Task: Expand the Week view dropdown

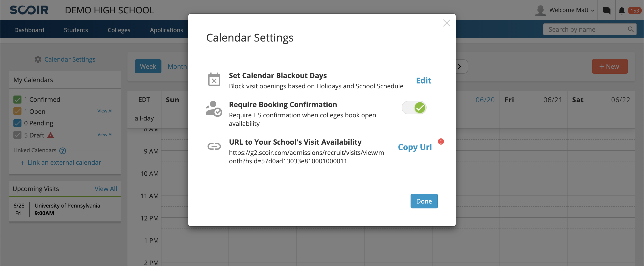Action: pos(148,66)
